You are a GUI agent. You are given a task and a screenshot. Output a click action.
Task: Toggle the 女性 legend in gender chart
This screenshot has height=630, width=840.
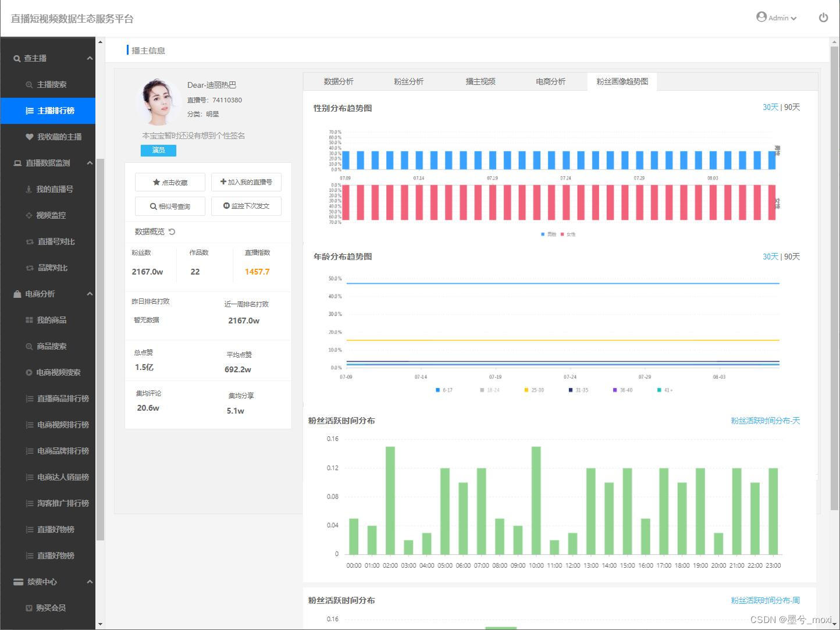[568, 234]
